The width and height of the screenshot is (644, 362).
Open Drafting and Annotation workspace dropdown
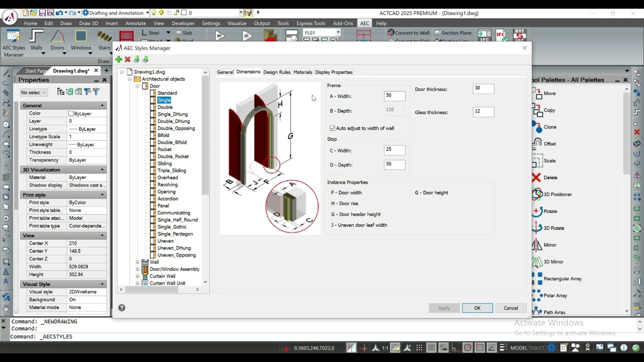(147, 13)
